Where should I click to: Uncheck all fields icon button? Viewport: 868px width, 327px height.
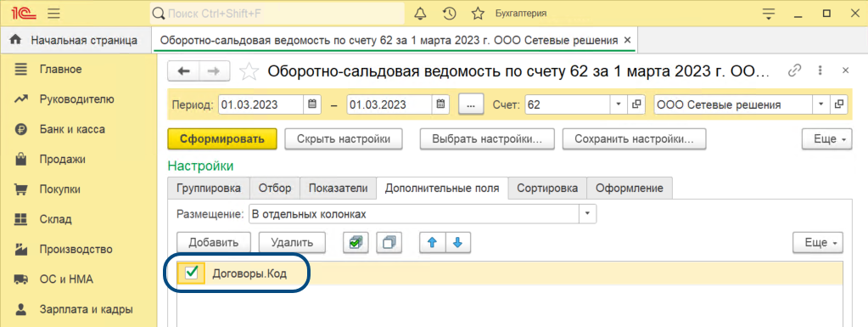(389, 242)
